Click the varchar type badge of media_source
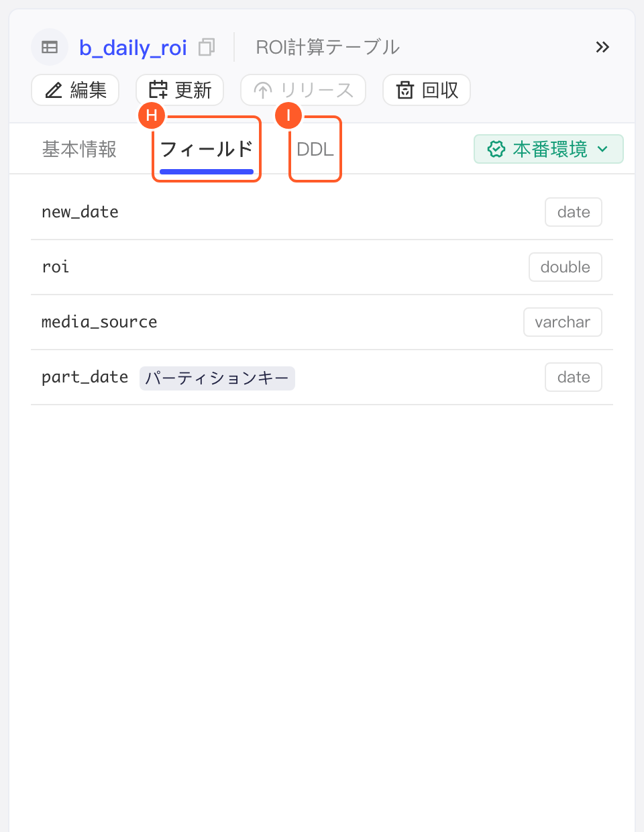The width and height of the screenshot is (644, 832). click(563, 322)
